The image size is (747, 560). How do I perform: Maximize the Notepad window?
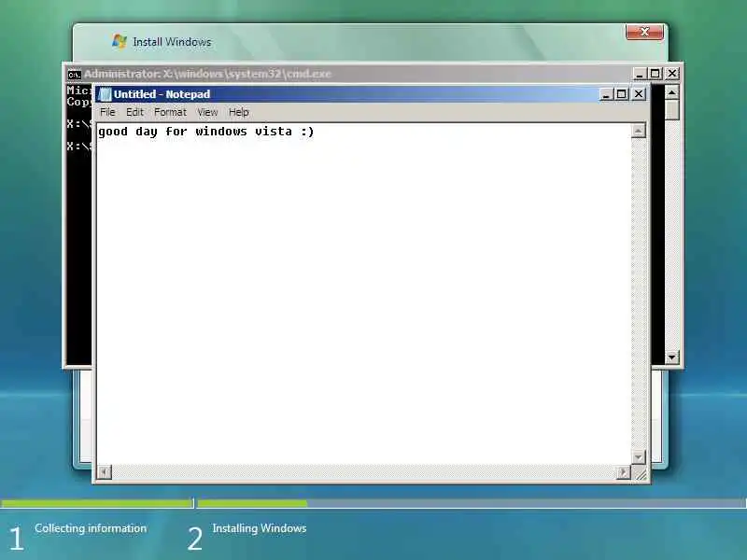[621, 94]
